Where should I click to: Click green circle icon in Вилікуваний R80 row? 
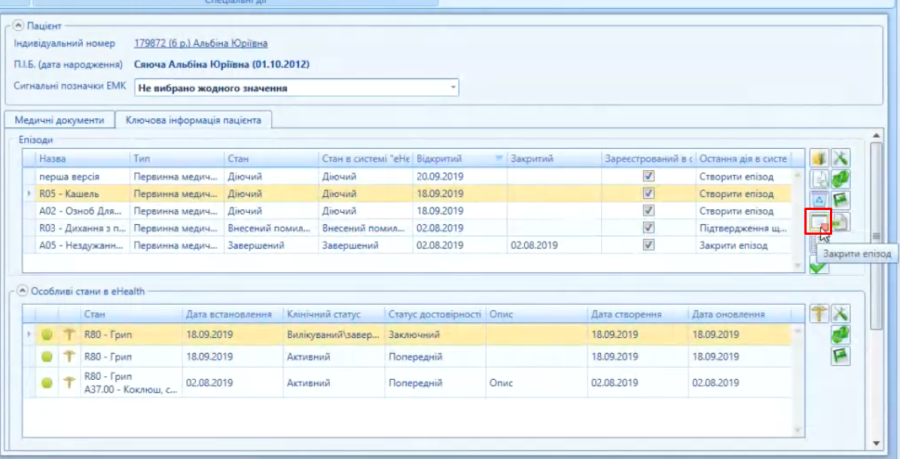47,334
